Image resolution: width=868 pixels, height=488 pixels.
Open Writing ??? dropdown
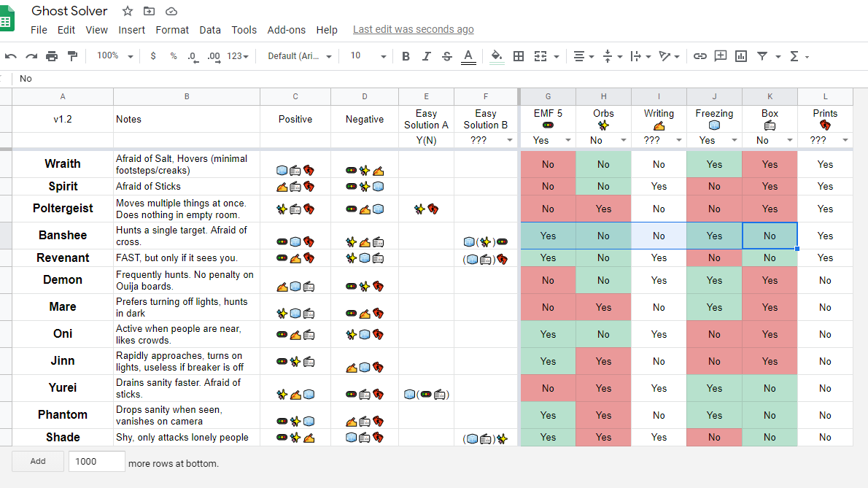[678, 141]
